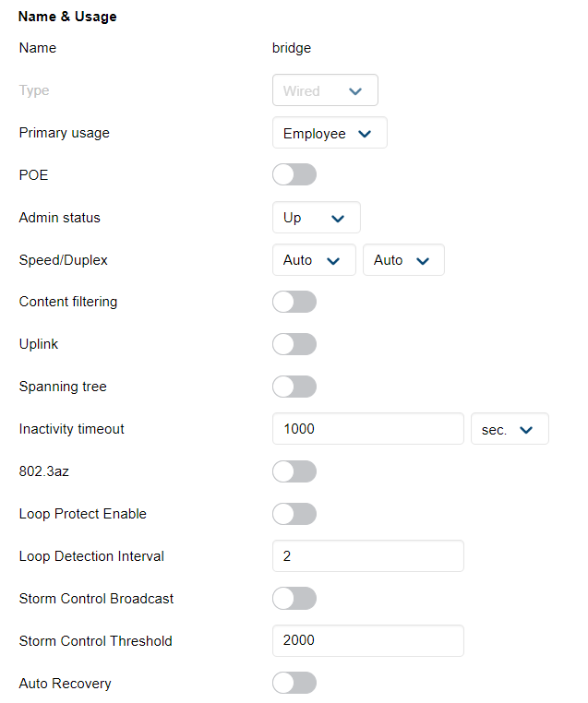The image size is (588, 703).
Task: Expand the first Speed Auto dropdown
Action: click(x=314, y=260)
